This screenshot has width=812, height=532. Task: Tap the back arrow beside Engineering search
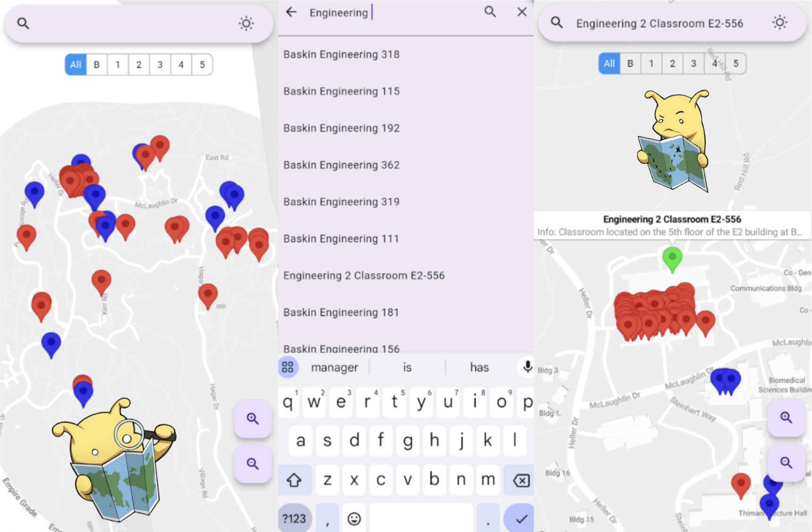tap(291, 12)
